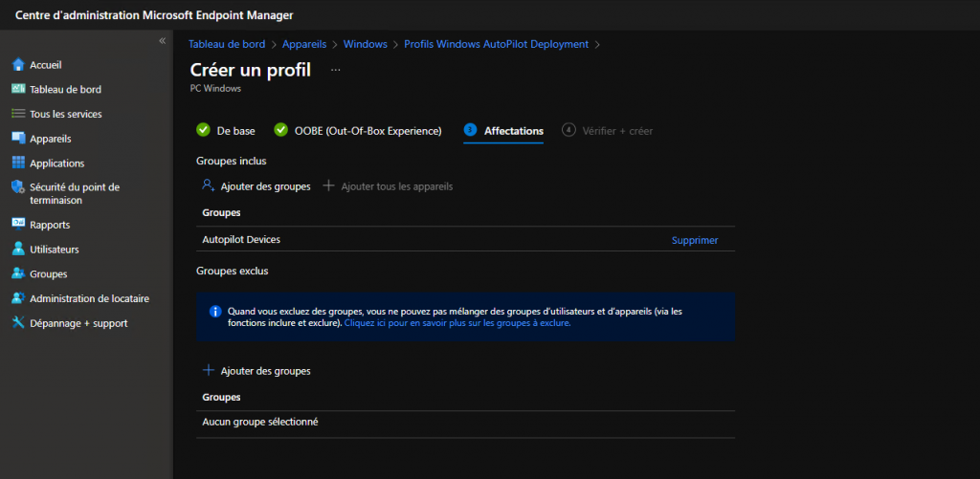The width and height of the screenshot is (980, 479).
Task: Click Ajouter tous les appareils
Action: [397, 186]
